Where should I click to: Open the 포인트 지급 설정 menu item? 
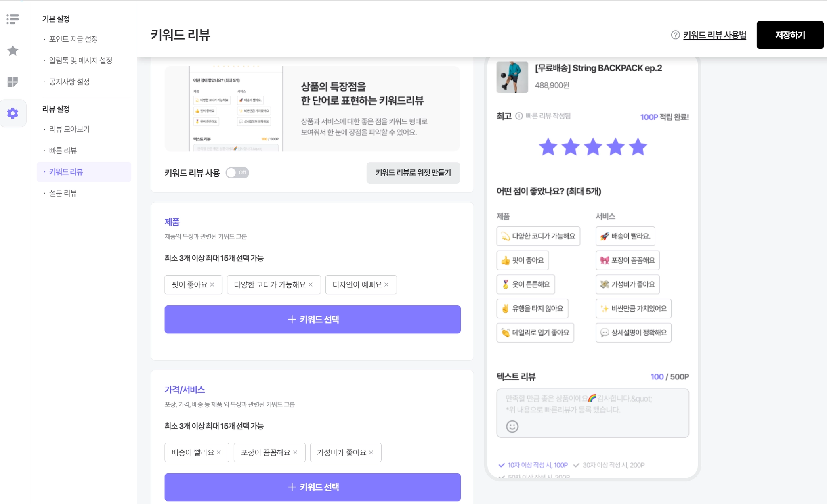[x=73, y=39]
